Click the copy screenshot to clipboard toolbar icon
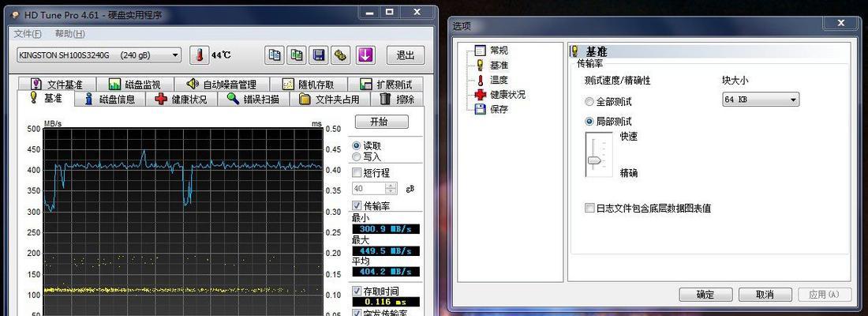Viewport: 868px width, 316px height. [297, 55]
